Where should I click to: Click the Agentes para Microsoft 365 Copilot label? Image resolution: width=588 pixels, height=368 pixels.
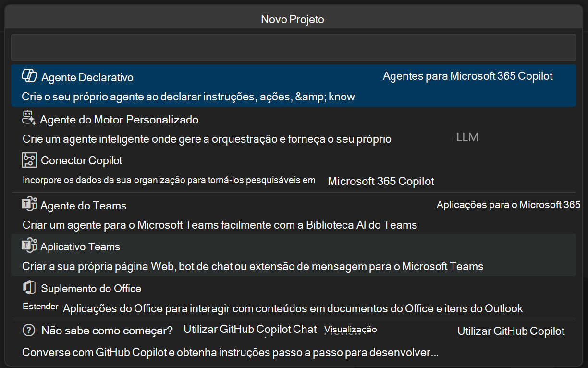click(468, 75)
